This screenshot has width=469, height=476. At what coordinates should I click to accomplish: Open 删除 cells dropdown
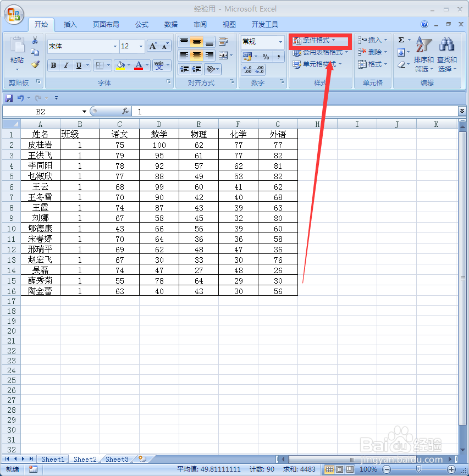(x=373, y=52)
